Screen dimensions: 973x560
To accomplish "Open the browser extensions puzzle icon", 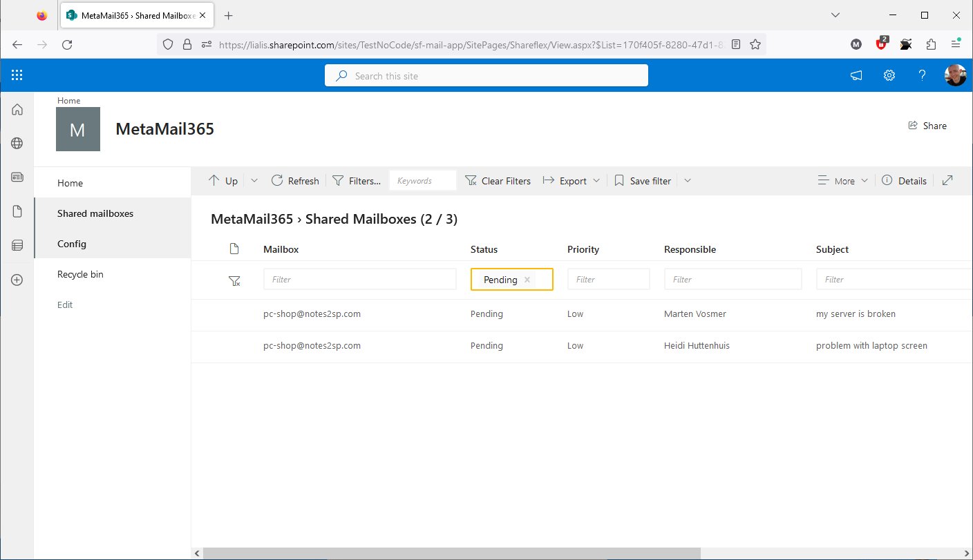I will (931, 44).
